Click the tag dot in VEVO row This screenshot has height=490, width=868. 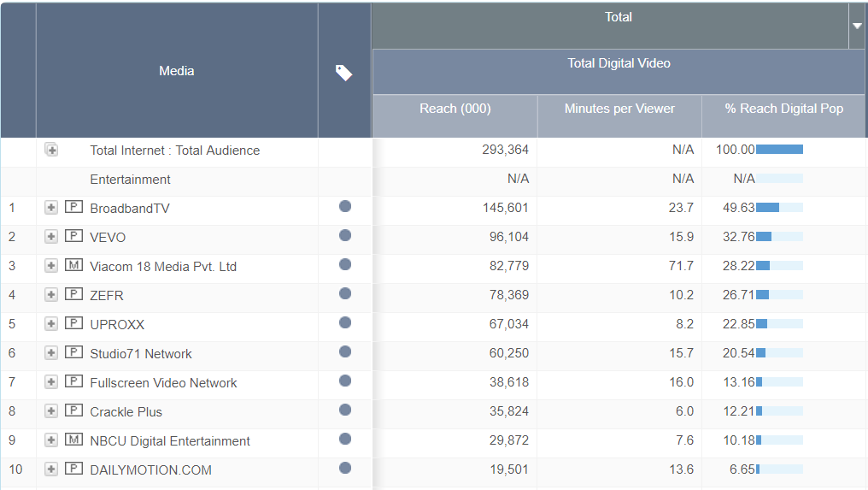coord(345,235)
